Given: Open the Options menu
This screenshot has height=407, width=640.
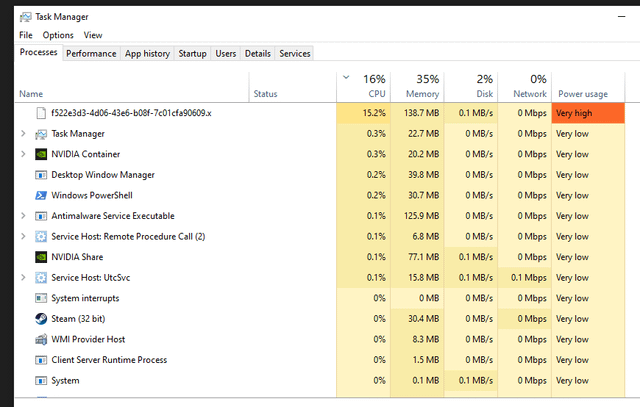Looking at the screenshot, I should click(58, 35).
